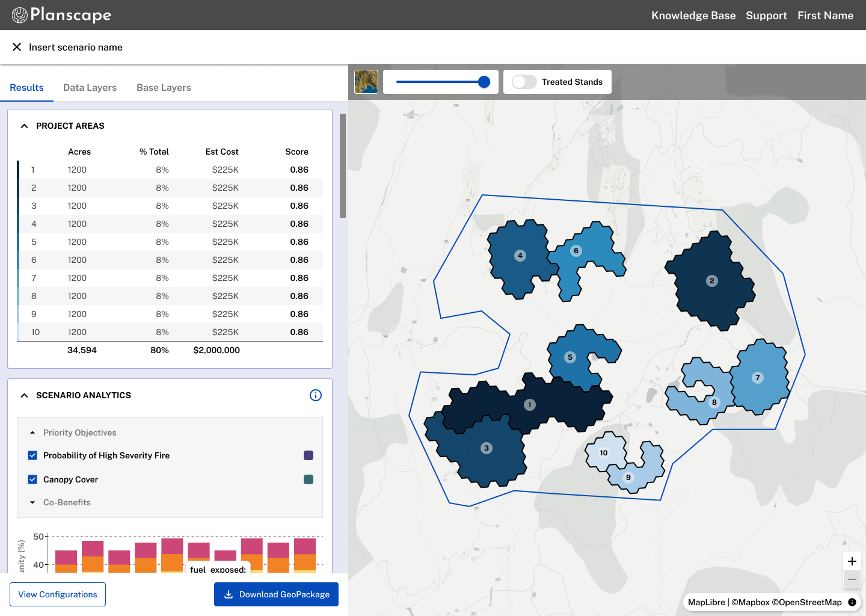This screenshot has width=866, height=616.
Task: Uncheck Probability of High Severity Fire
Action: pos(32,455)
